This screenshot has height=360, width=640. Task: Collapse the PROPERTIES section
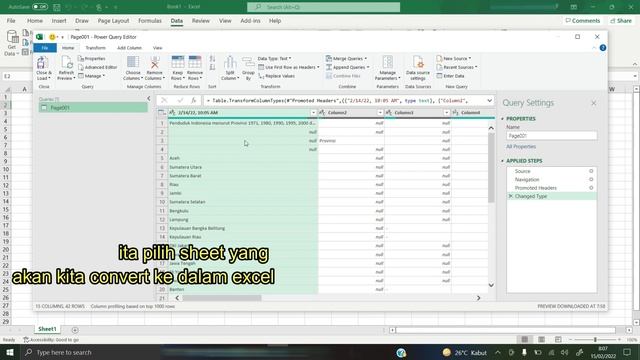(502, 119)
